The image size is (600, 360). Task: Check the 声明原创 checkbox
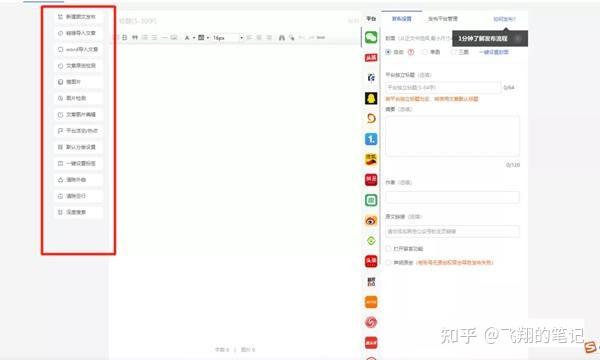[x=388, y=262]
